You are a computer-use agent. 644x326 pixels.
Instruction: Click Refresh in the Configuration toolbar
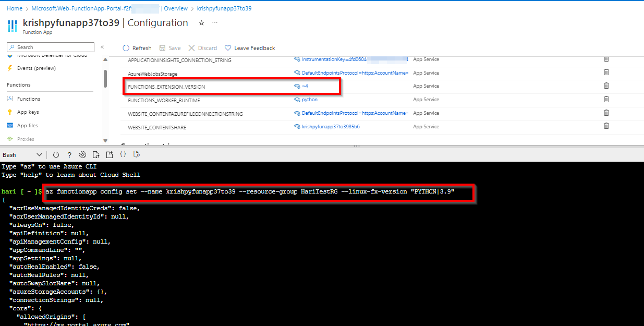(x=137, y=48)
